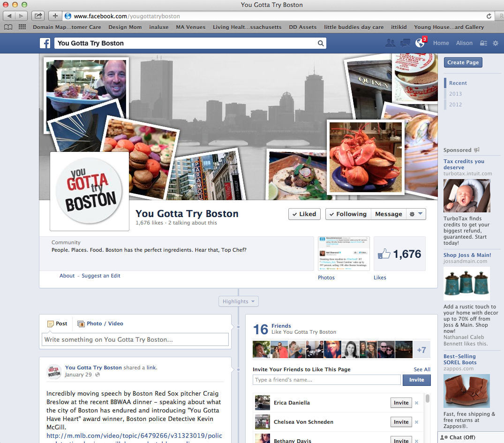Open the page gear dropdown menu

[x=416, y=214]
